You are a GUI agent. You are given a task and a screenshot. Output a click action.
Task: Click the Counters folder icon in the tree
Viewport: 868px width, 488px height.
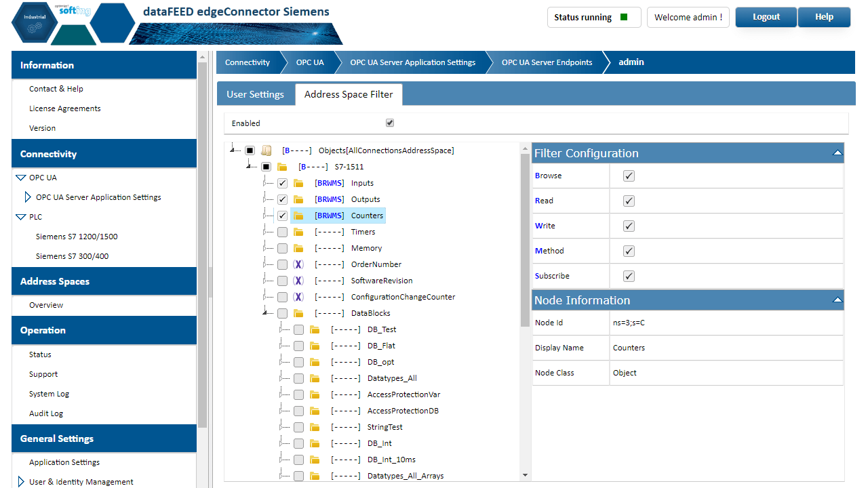click(x=298, y=215)
